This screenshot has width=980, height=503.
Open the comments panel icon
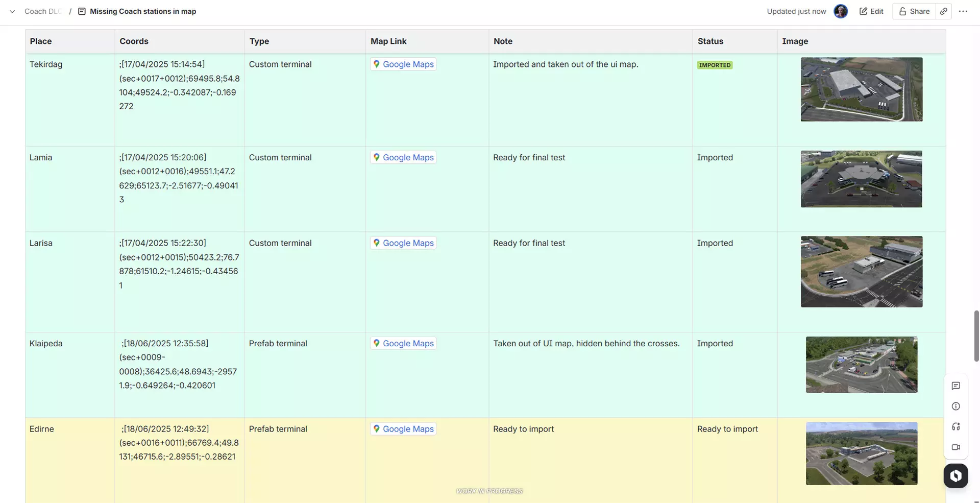956,386
